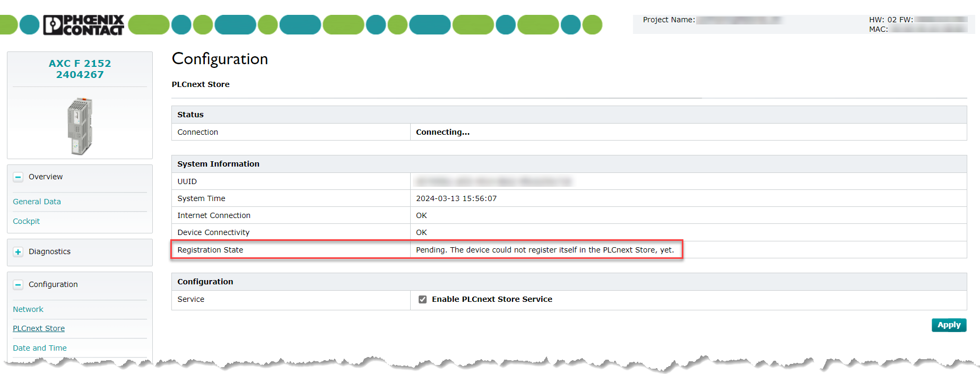Click the Service label in Configuration table
This screenshot has width=980, height=374.
(x=190, y=299)
